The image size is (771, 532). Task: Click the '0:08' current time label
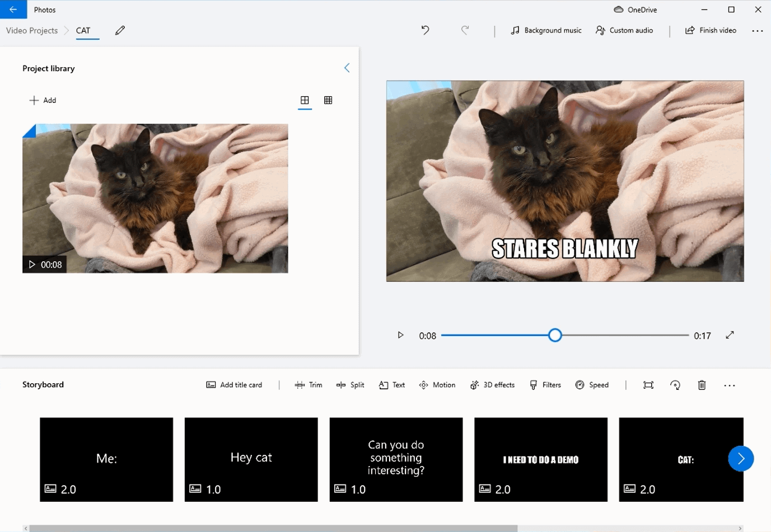pos(427,336)
